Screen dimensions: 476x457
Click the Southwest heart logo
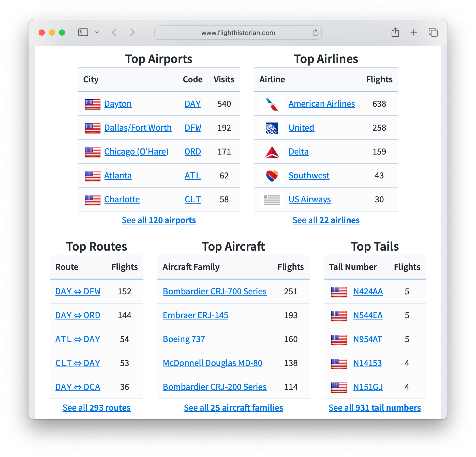272,176
